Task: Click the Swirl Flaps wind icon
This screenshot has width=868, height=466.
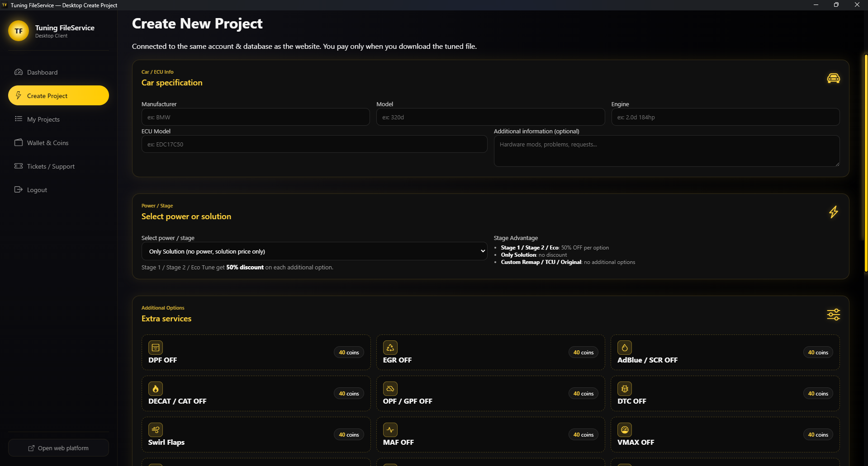Action: tap(156, 430)
